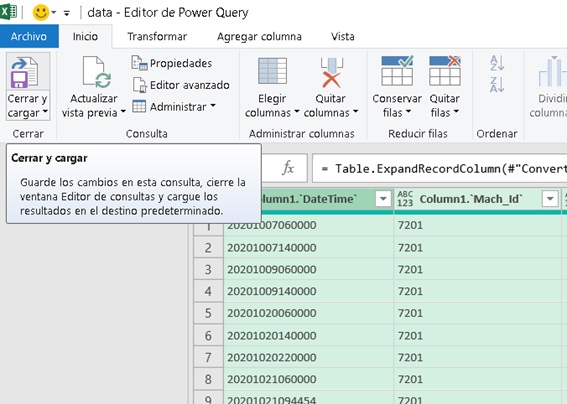Click cell 20201020220000
Viewport: 567px width, 404px height.
coord(309,357)
